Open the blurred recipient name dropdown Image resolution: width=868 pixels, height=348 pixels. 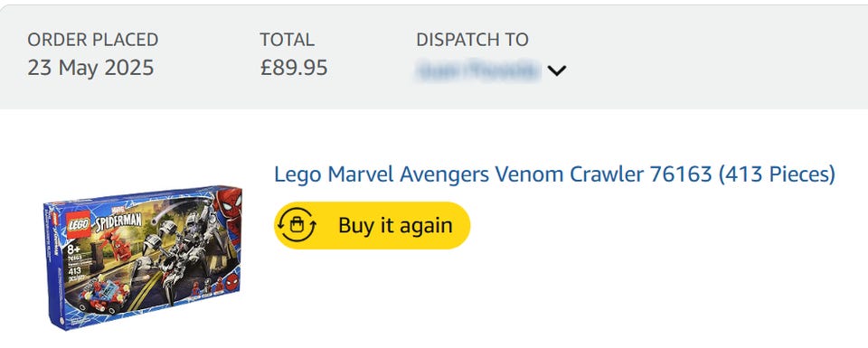pos(478,71)
